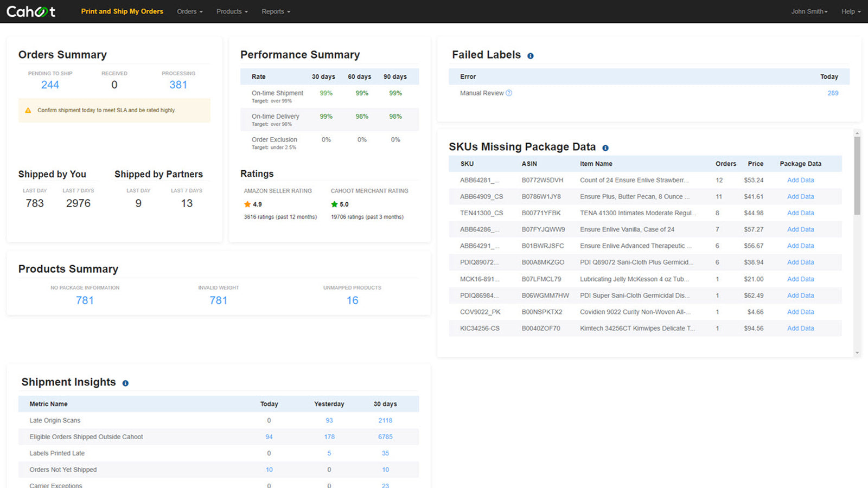Click the SKUs Missing Package Data info icon
The width and height of the screenshot is (868, 488).
pyautogui.click(x=605, y=147)
